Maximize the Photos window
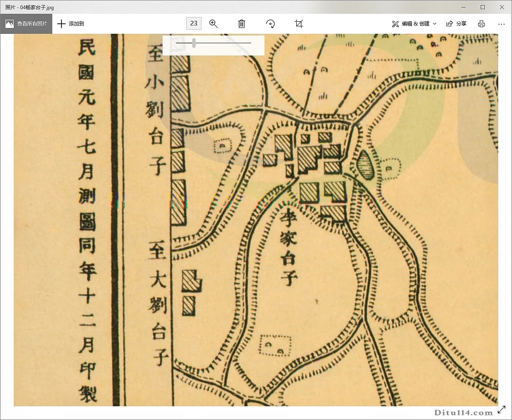Image resolution: width=512 pixels, height=420 pixels. click(482, 7)
